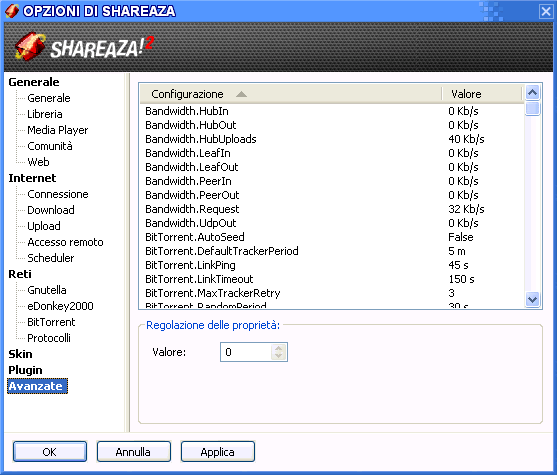Select the Bandwidth.PeerOut setting row

pos(332,195)
